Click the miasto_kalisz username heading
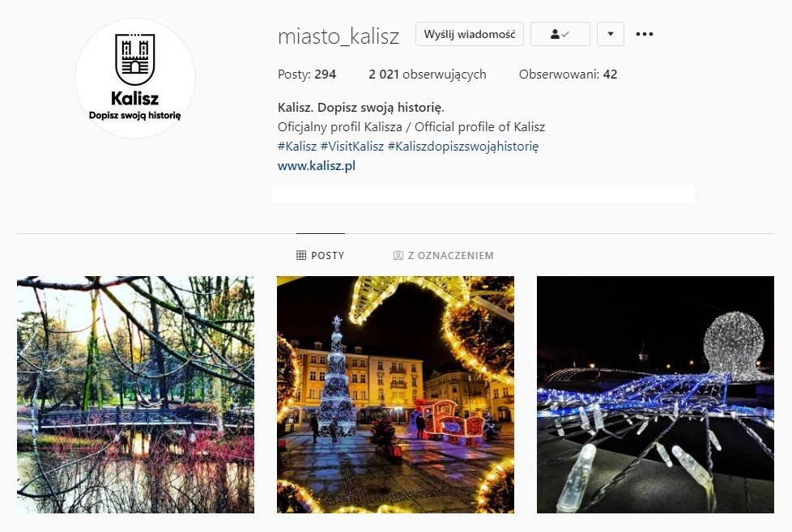This screenshot has height=532, width=792. tap(339, 36)
